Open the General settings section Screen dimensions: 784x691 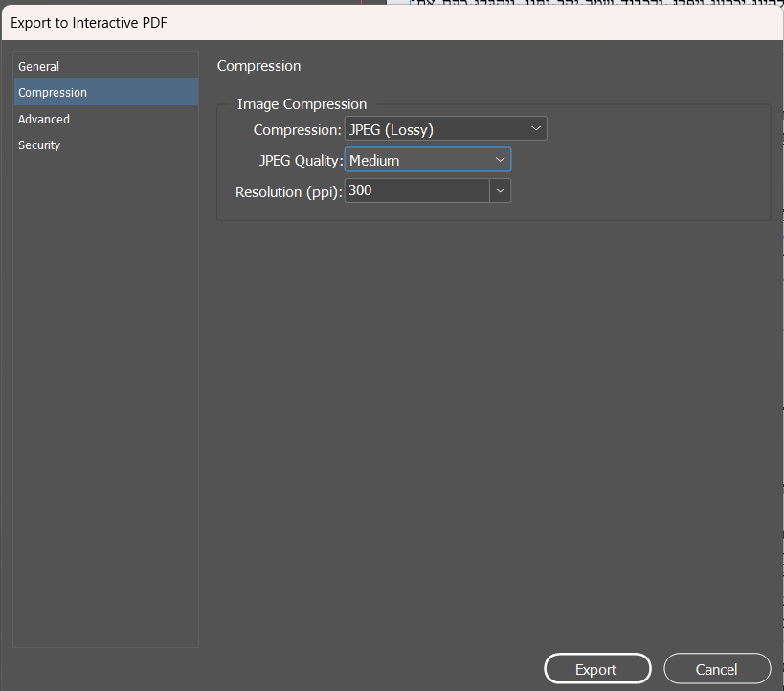tap(106, 66)
